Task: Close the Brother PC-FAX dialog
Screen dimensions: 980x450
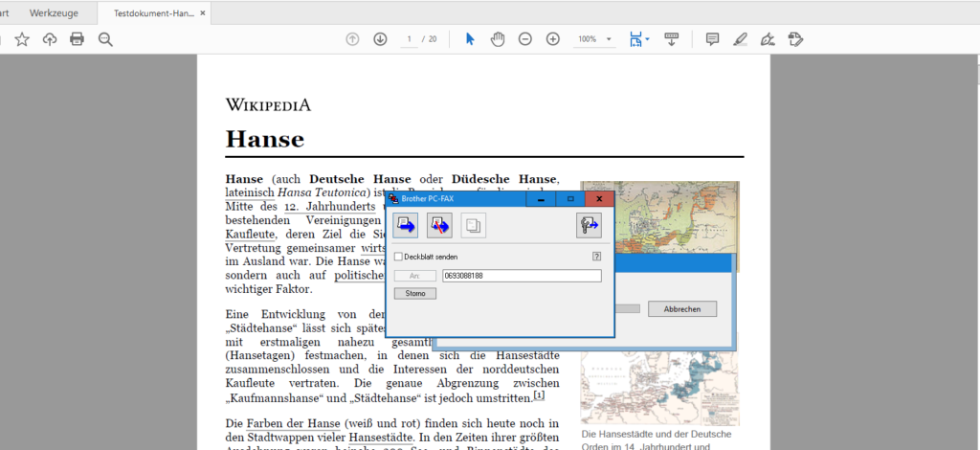Action: [x=599, y=199]
